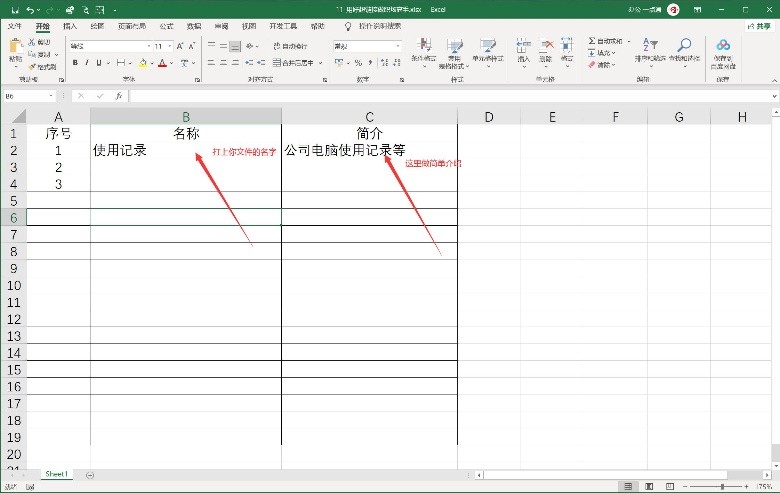This screenshot has height=493, width=780.
Task: Click the fill color bucket swatch
Action: click(143, 63)
